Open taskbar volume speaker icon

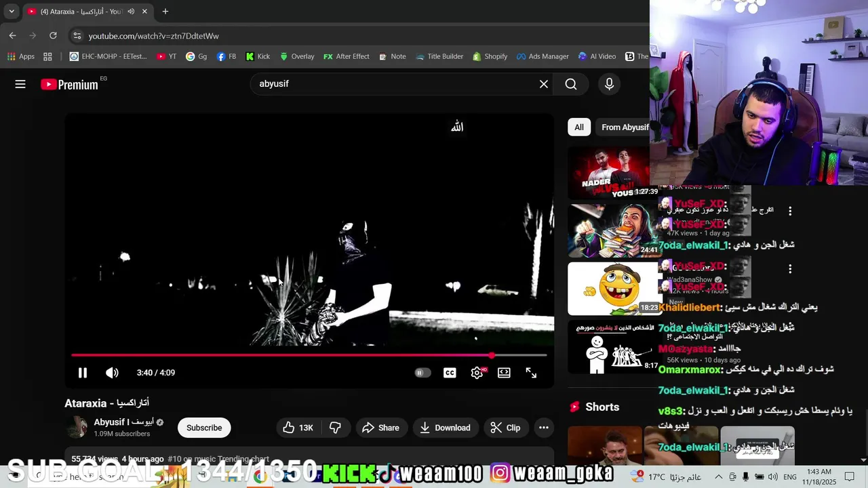pyautogui.click(x=772, y=476)
